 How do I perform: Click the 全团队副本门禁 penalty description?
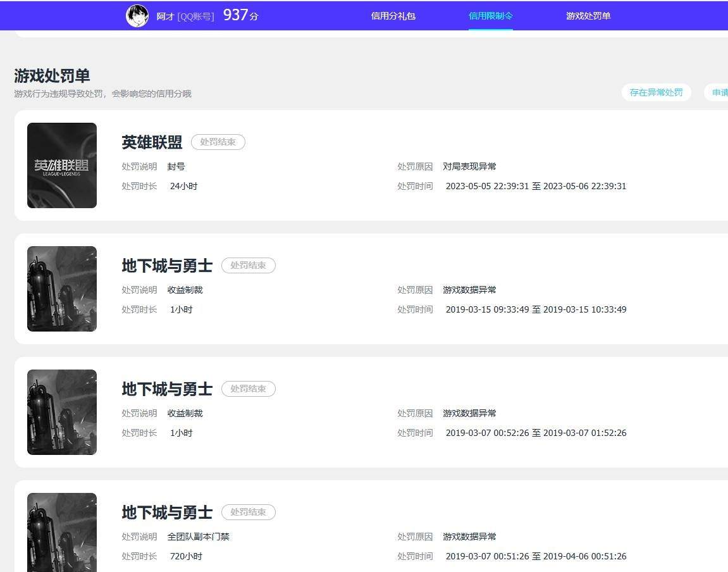point(198,537)
